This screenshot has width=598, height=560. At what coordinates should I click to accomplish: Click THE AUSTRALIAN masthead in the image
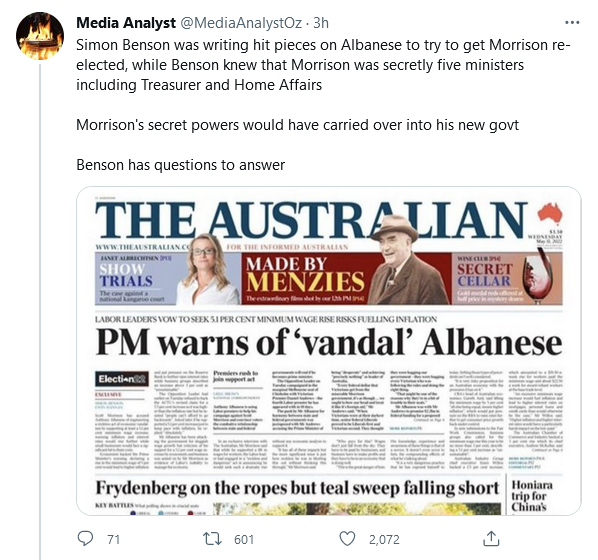[311, 220]
